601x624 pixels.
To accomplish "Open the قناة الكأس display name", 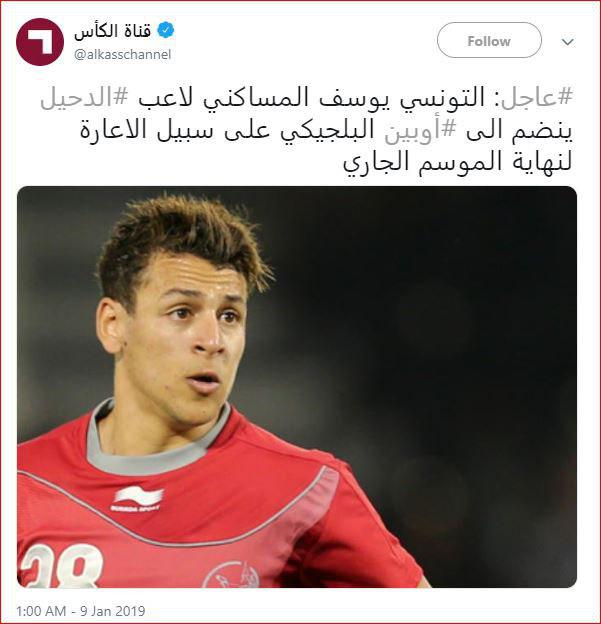I will point(113,31).
